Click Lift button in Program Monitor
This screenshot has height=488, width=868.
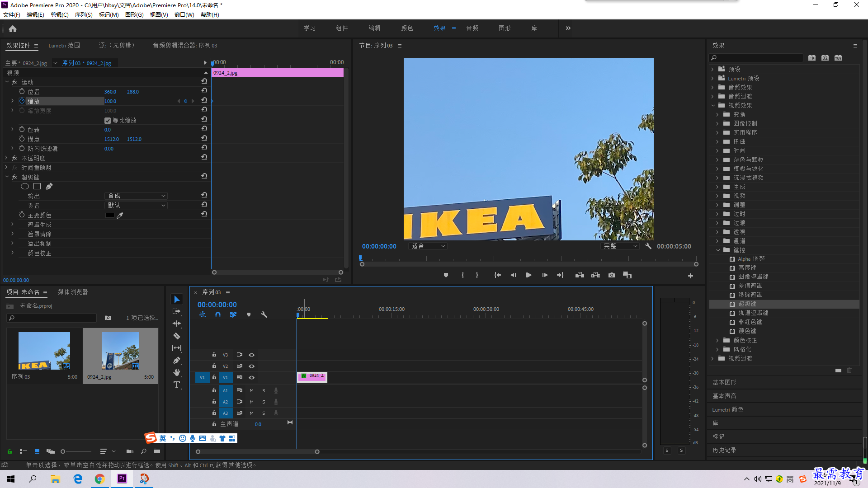580,275
